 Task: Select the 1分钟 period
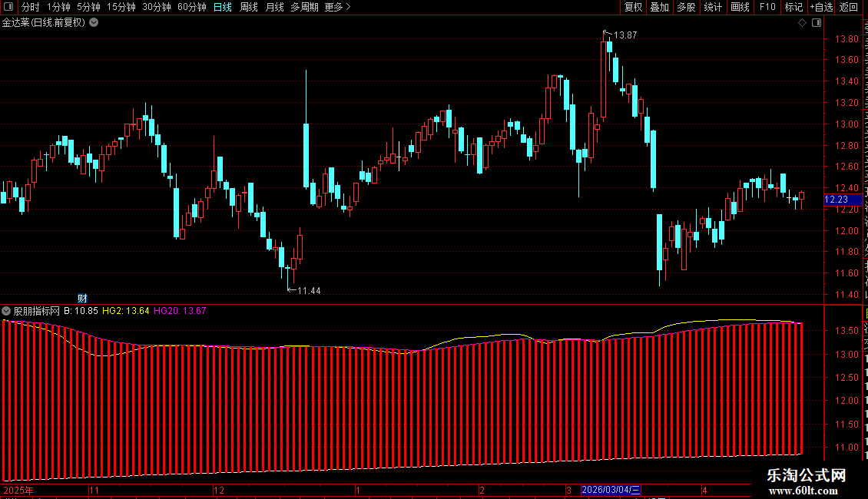coord(58,7)
